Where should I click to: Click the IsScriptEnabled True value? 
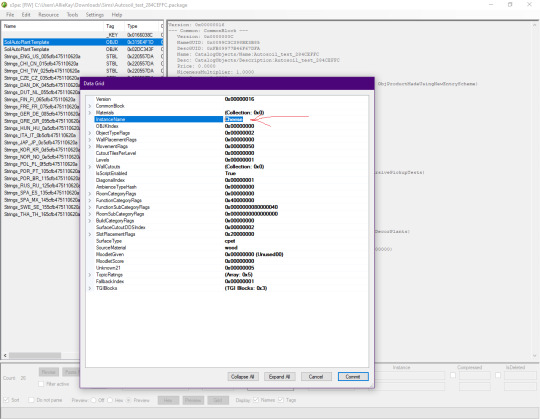[x=230, y=174]
